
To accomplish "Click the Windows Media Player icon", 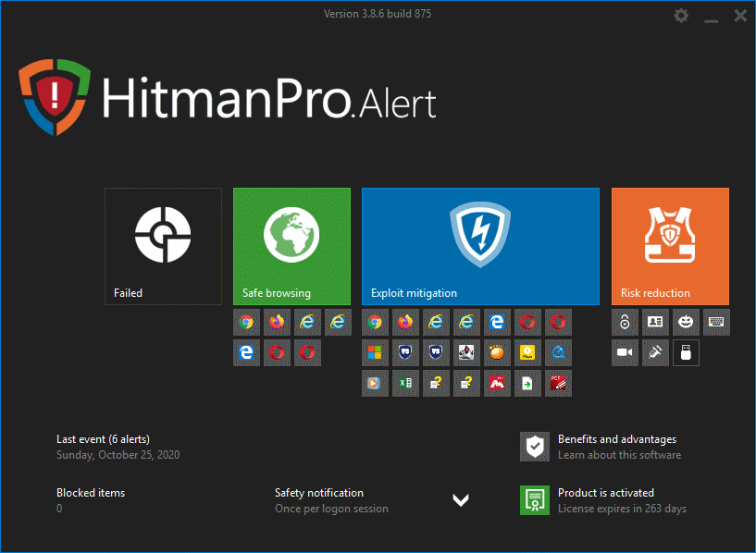I will tap(375, 384).
